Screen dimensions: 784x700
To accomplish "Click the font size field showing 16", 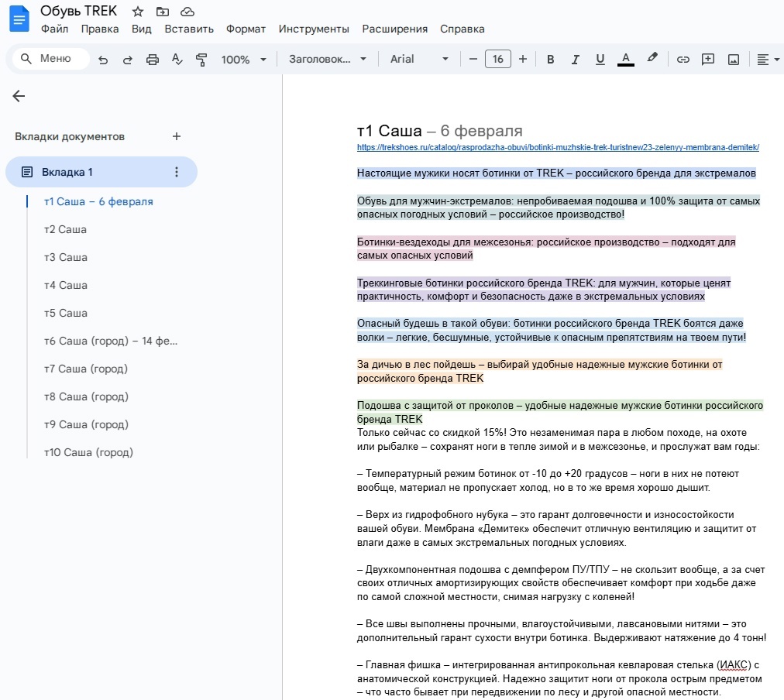I will tap(498, 59).
